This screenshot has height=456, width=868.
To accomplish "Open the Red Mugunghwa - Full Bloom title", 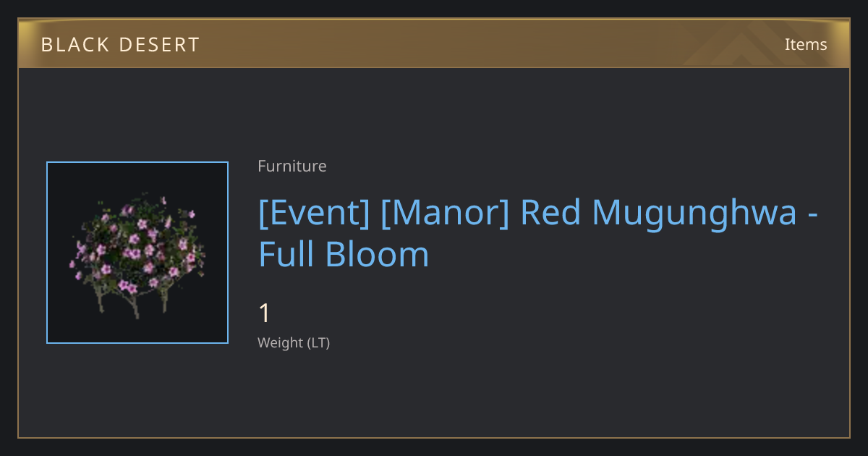I will point(539,233).
